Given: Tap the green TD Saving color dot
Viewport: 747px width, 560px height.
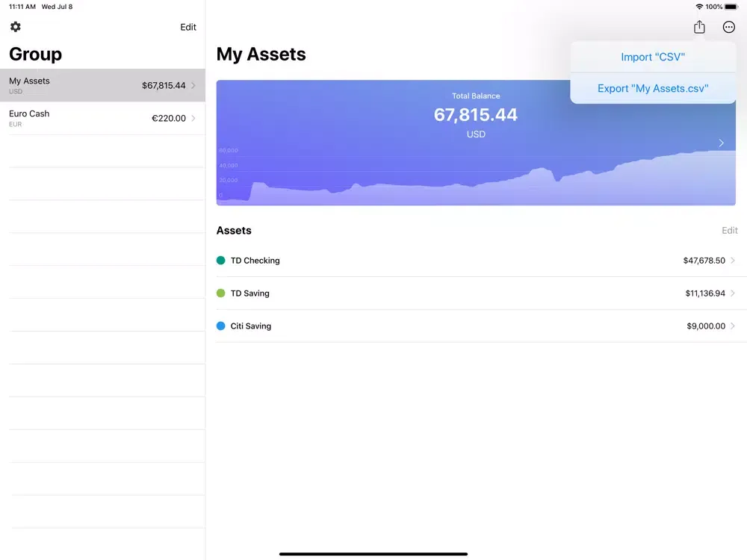Looking at the screenshot, I should 220,293.
